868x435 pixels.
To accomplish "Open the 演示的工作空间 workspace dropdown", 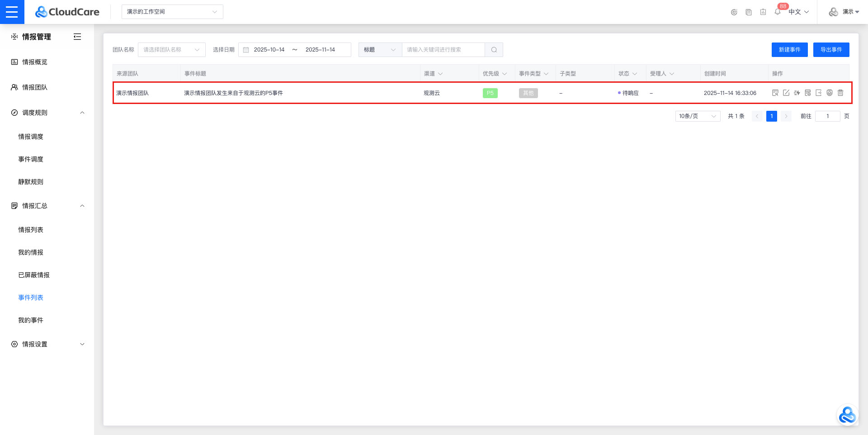I will [x=172, y=12].
